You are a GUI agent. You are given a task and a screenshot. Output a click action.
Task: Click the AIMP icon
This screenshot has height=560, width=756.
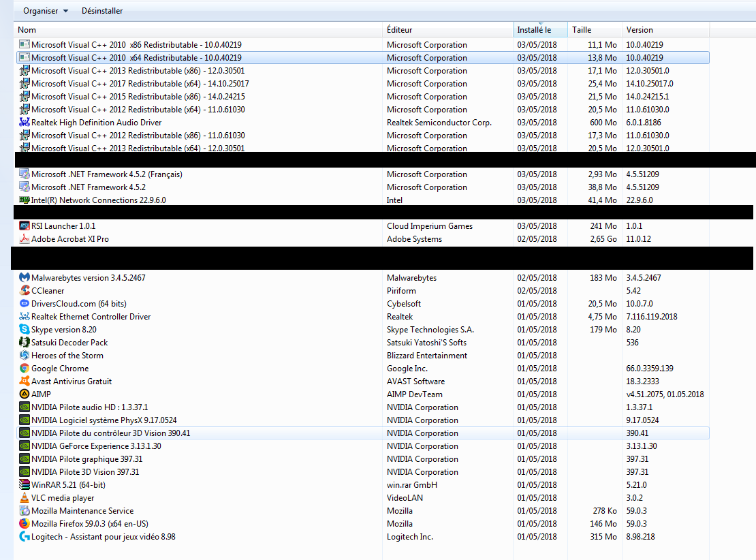[x=24, y=394]
